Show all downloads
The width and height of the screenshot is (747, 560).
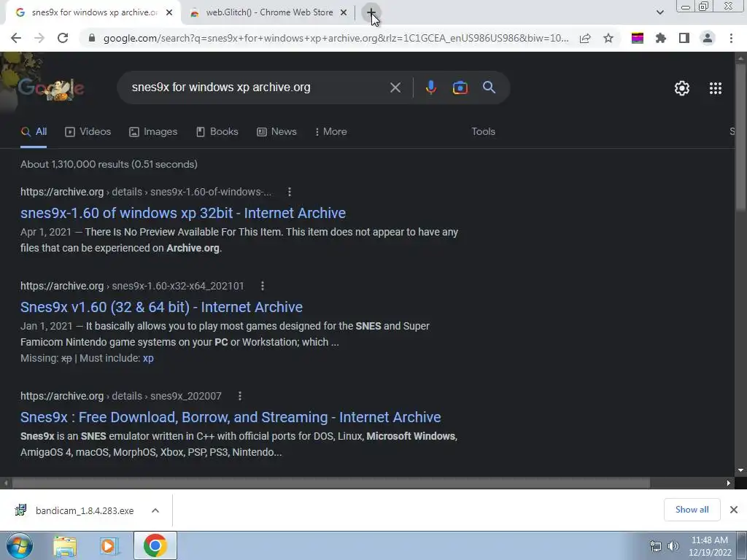click(692, 510)
